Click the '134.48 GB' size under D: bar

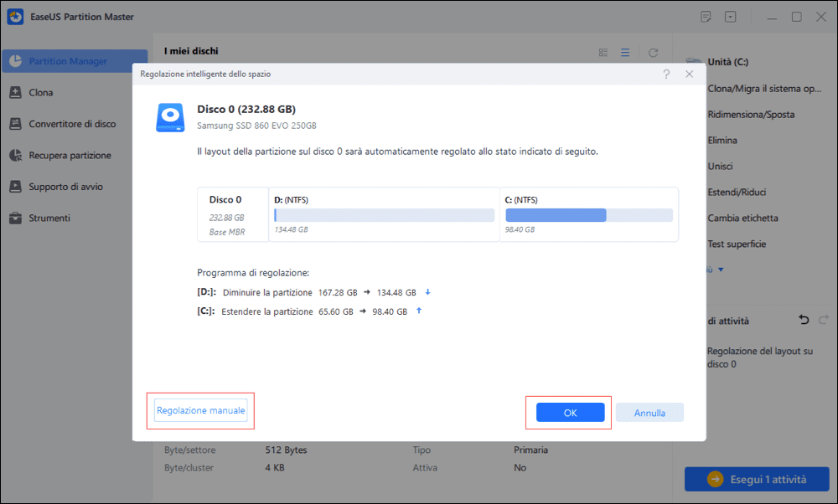pyautogui.click(x=292, y=229)
